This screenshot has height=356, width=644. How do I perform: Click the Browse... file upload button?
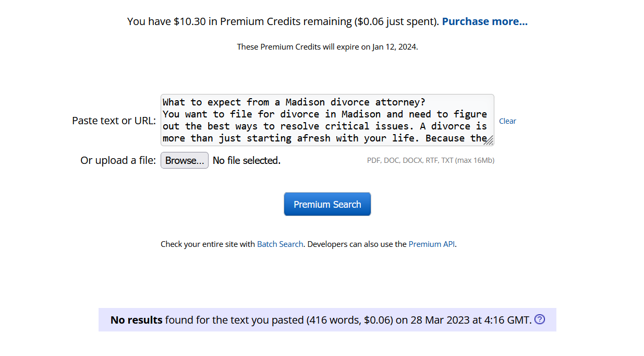pyautogui.click(x=185, y=160)
